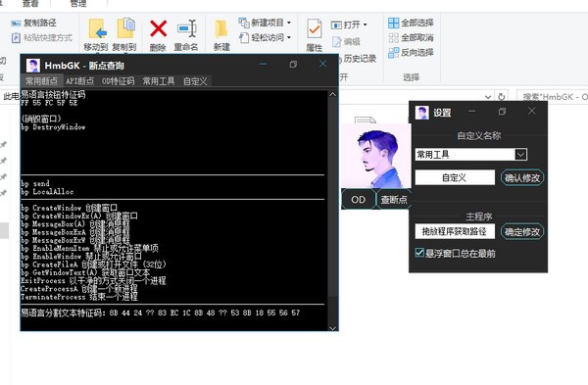
Task: Click the CreateProcessA line
Action: point(79,289)
